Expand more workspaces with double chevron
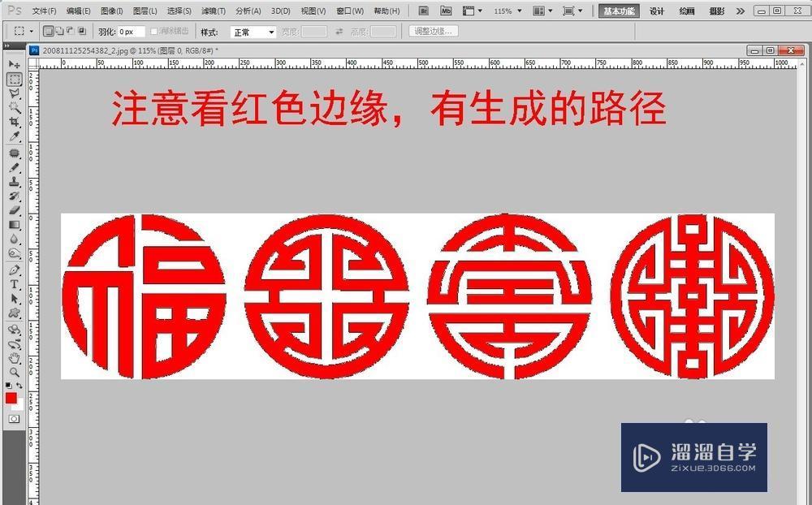The height and width of the screenshot is (505, 812). click(x=740, y=11)
